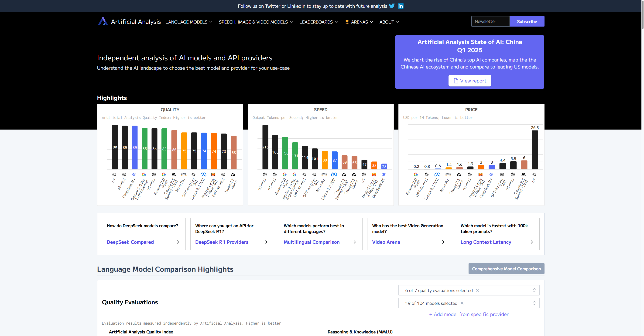Open the Twitter icon link in banner
The height and width of the screenshot is (336, 644).
click(x=392, y=6)
